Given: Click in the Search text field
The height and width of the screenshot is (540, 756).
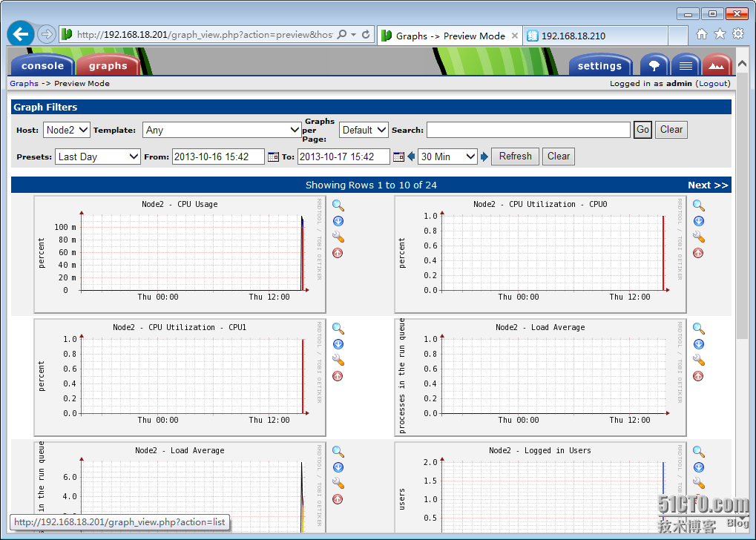Looking at the screenshot, I should 528,130.
